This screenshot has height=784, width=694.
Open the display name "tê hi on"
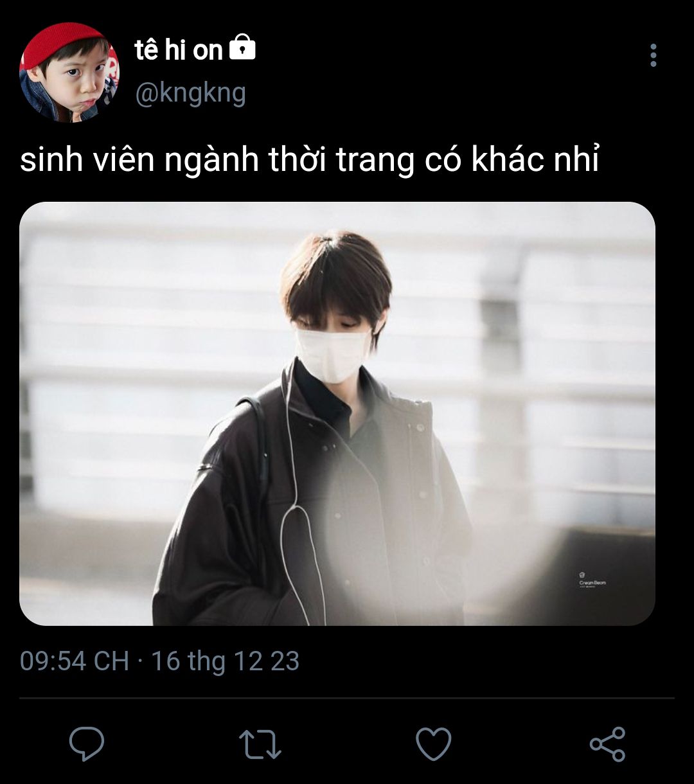coord(179,50)
